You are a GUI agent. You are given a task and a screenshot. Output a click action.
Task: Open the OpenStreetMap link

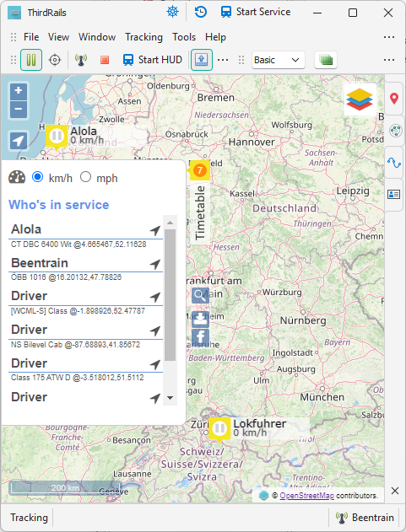(x=306, y=496)
